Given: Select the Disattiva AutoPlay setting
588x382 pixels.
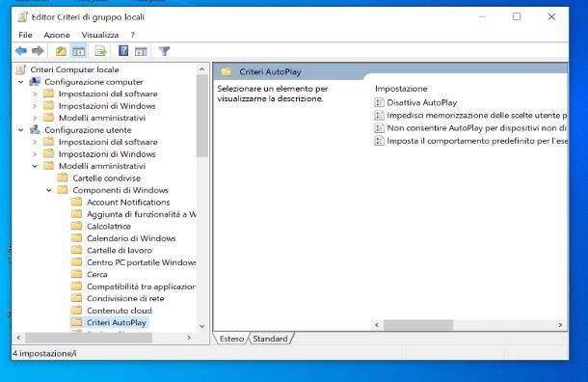Looking at the screenshot, I should pyautogui.click(x=422, y=102).
